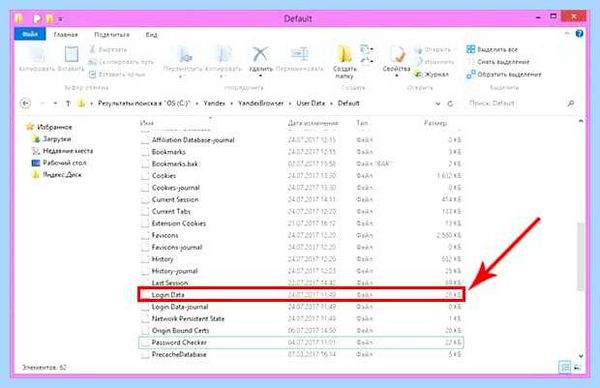The height and width of the screenshot is (388, 600).
Task: Click the scroll down arrow of file list
Action: 581,356
